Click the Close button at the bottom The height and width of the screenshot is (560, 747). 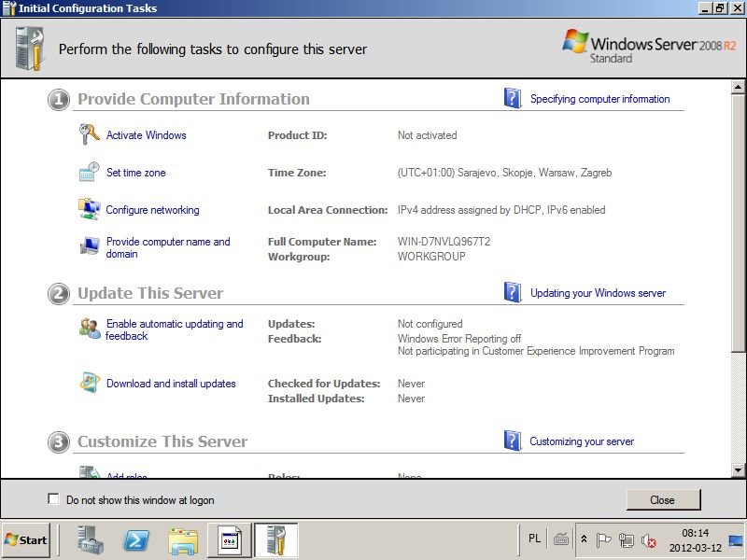coord(663,499)
